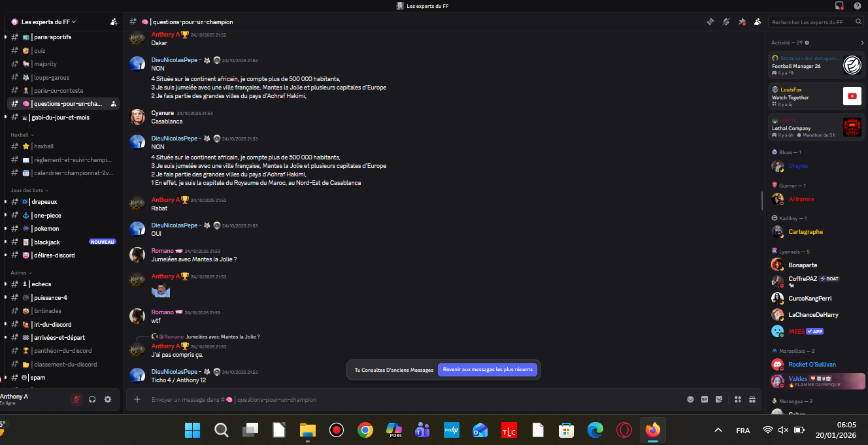Open the emoji picker in message bar

coord(690,399)
